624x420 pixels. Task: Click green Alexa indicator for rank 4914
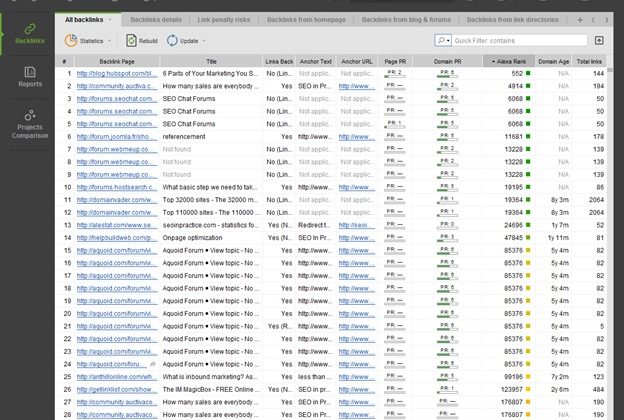point(528,86)
